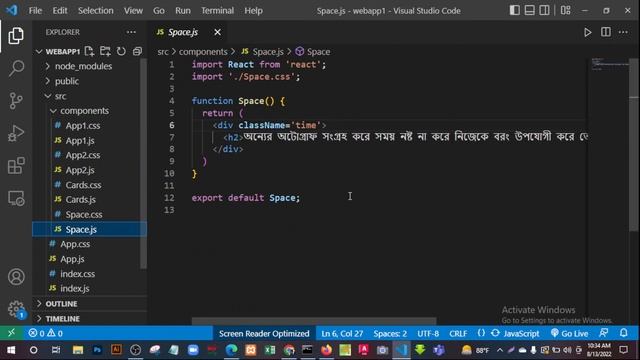Start Go Live server
This screenshot has width=640, height=360.
[x=569, y=333]
